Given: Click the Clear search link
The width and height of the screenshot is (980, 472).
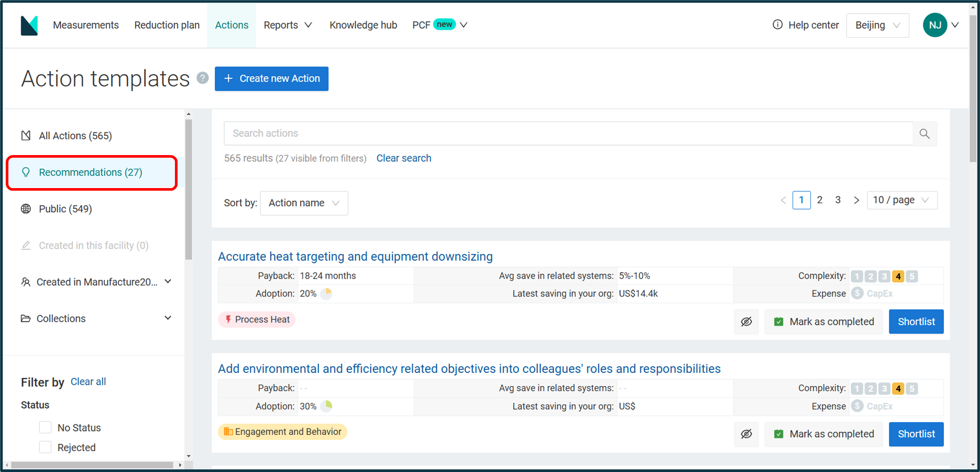Looking at the screenshot, I should point(403,158).
